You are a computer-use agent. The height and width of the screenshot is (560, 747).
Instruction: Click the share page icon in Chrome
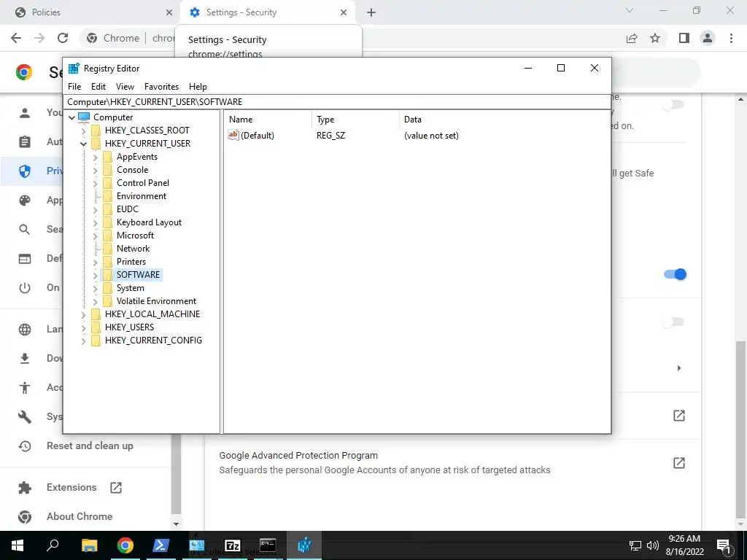(x=632, y=38)
